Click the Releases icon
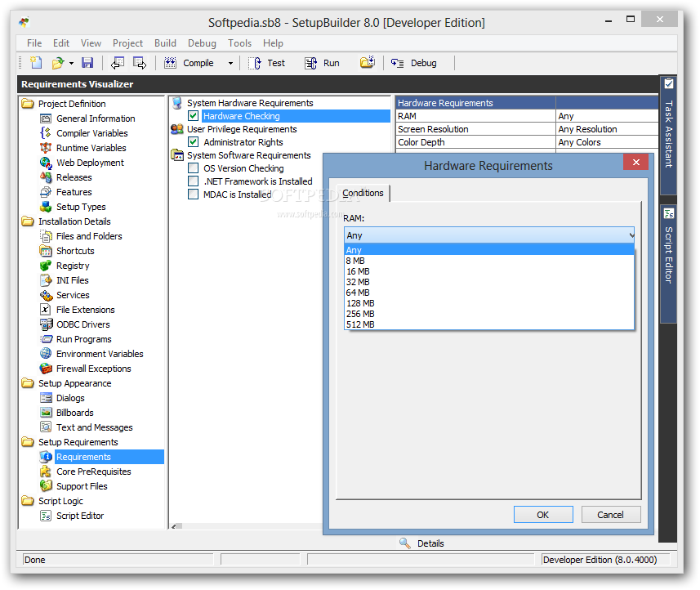Image resolution: width=700 pixels, height=590 pixels. [x=46, y=177]
